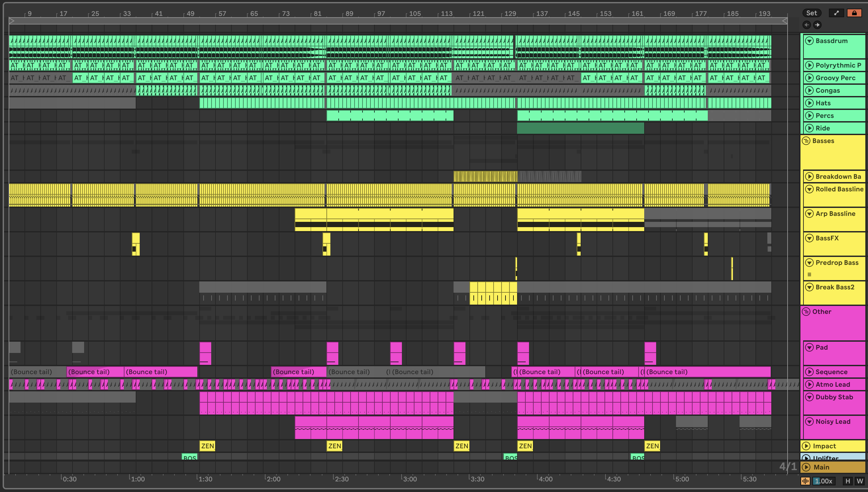
Task: Unfold the Main track
Action: pyautogui.click(x=806, y=467)
